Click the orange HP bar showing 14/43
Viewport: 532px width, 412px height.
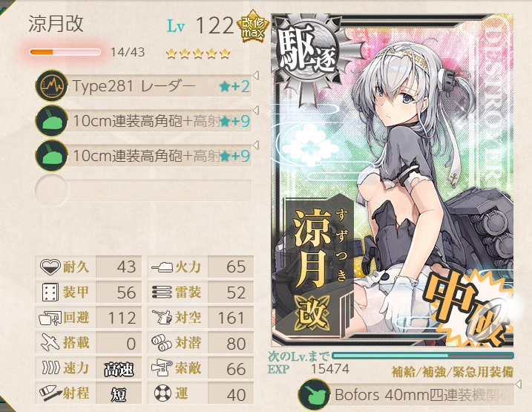65,52
